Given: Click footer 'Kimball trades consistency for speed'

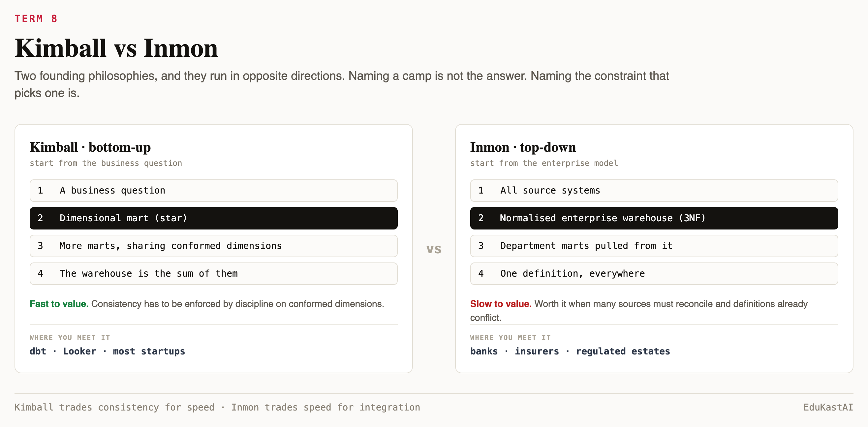Looking at the screenshot, I should pos(114,407).
